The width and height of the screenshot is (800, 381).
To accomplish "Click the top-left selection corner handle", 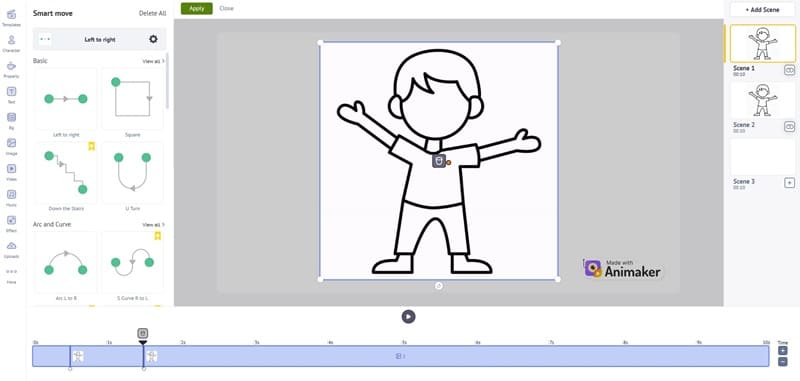I will (x=320, y=42).
